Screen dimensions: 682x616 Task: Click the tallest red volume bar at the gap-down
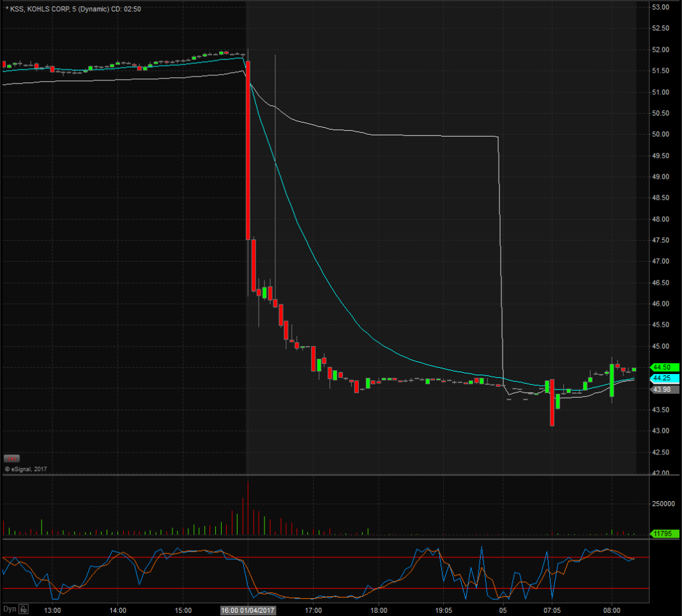coord(248,507)
